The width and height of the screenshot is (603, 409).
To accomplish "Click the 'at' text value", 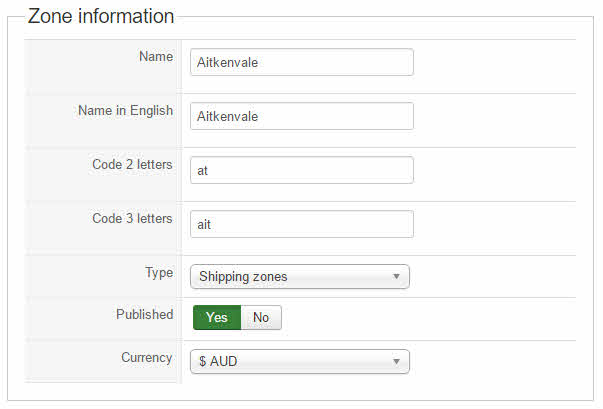I will pyautogui.click(x=203, y=170).
